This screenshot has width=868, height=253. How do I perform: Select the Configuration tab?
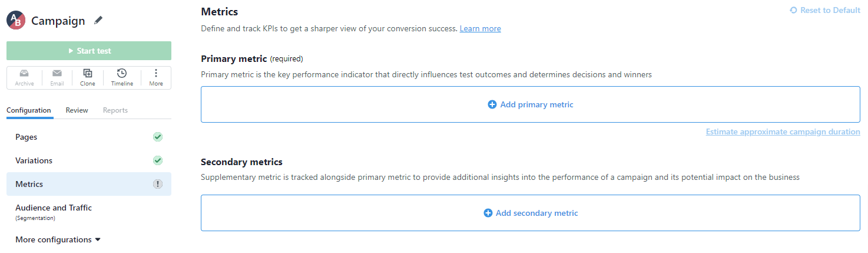point(29,110)
